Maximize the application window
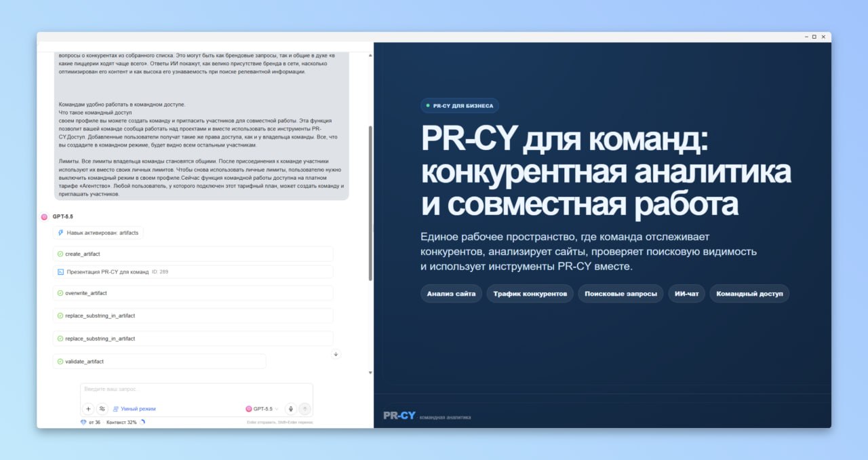Screen dimensions: 868x460 [x=814, y=37]
